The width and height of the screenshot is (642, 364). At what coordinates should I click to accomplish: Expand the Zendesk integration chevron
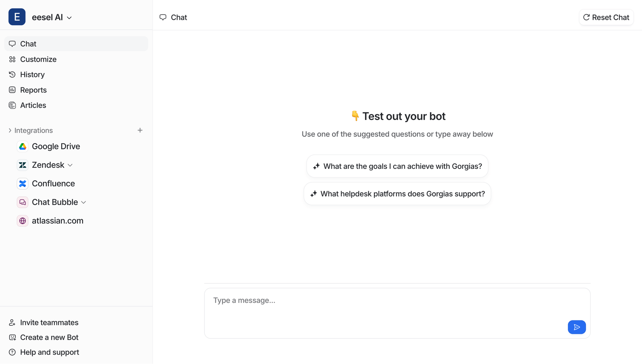click(70, 165)
